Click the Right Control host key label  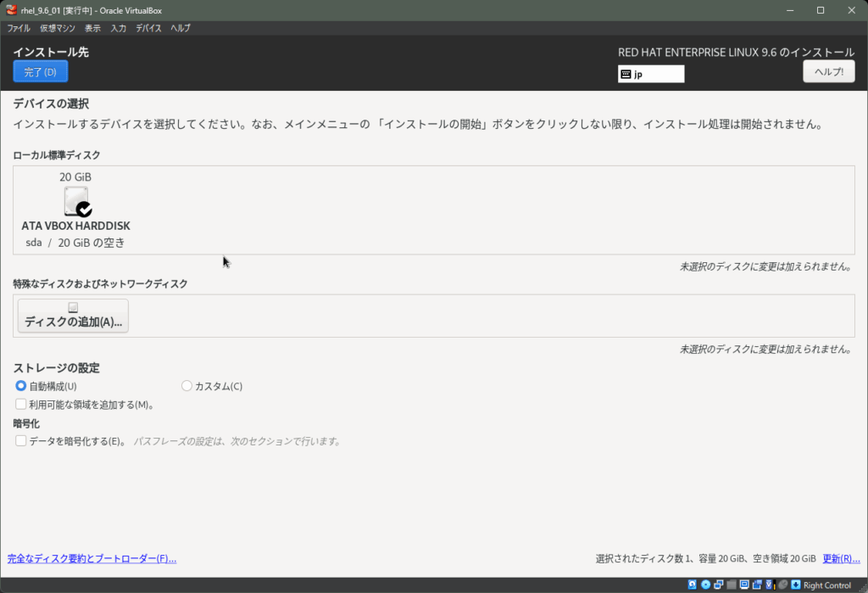827,585
